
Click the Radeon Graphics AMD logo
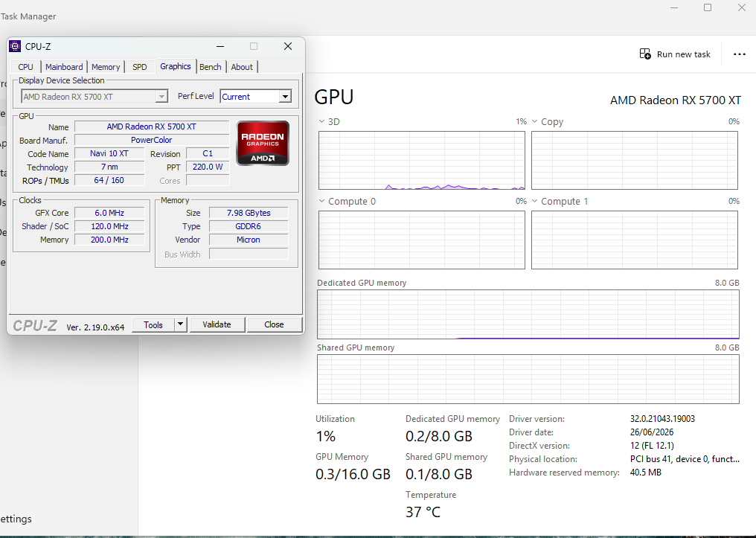(263, 143)
